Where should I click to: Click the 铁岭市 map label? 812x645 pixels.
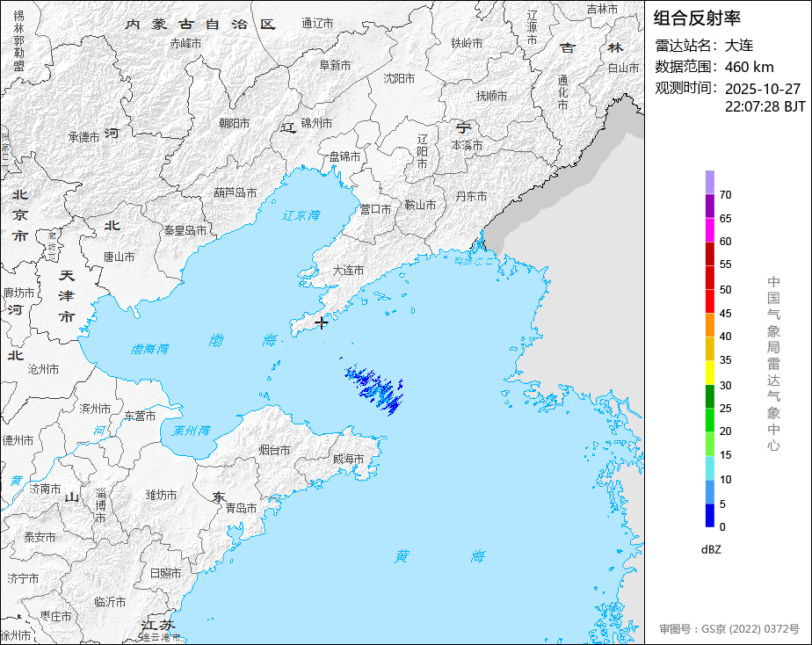tap(467, 43)
